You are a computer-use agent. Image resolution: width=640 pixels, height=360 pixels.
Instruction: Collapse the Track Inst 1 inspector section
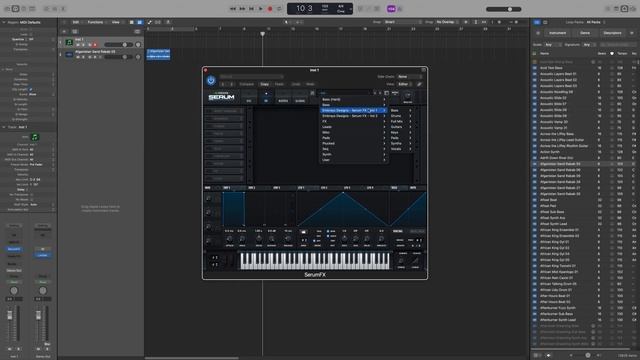coord(4,127)
